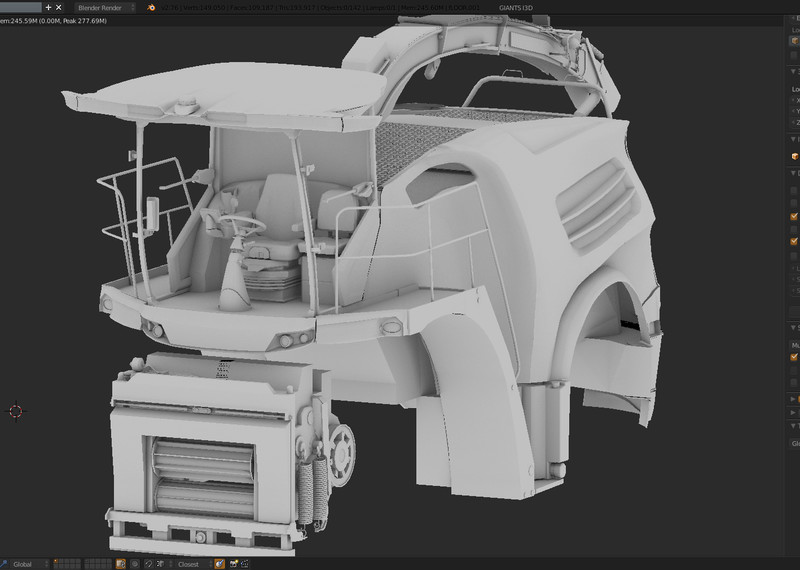
Task: Click the scene name field in the header
Action: click(x=20, y=7)
